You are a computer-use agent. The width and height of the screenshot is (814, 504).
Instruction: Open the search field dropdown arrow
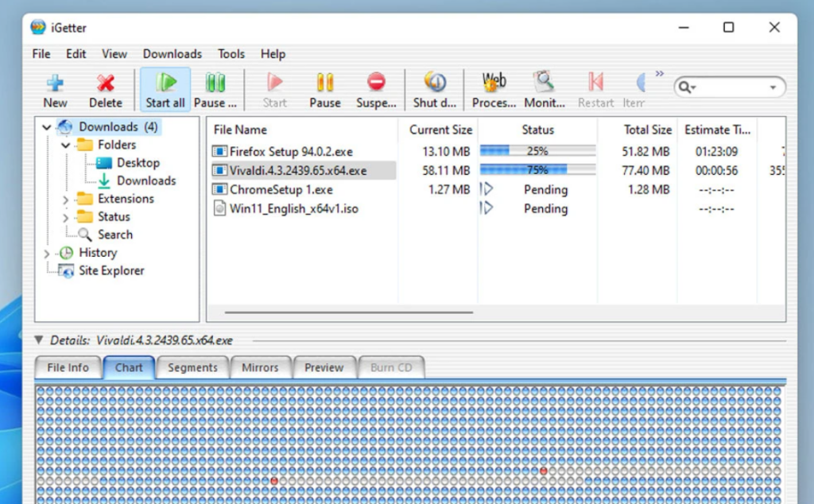click(773, 87)
